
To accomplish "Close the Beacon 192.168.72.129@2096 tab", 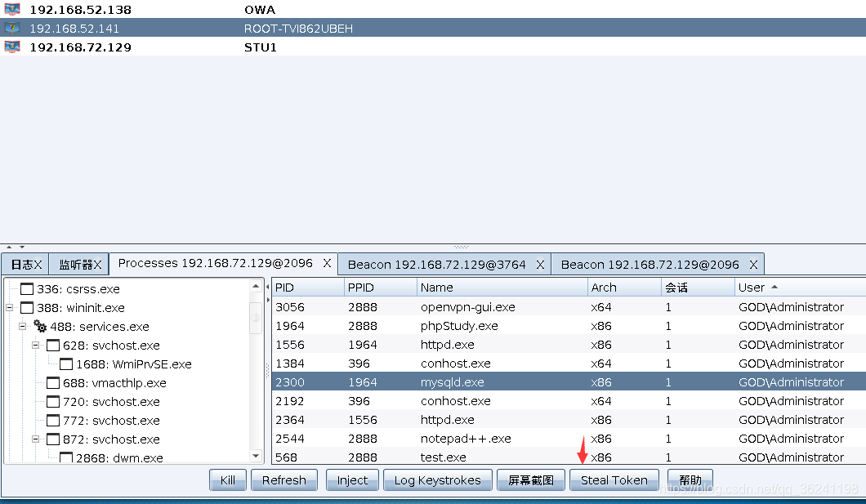I will (x=753, y=265).
